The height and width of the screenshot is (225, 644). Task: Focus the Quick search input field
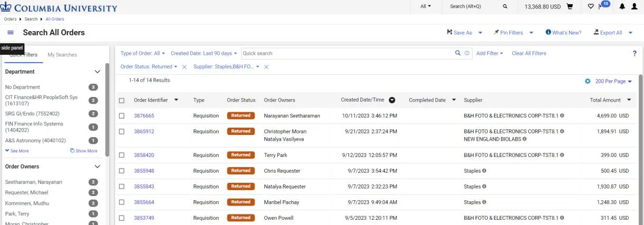tap(348, 53)
